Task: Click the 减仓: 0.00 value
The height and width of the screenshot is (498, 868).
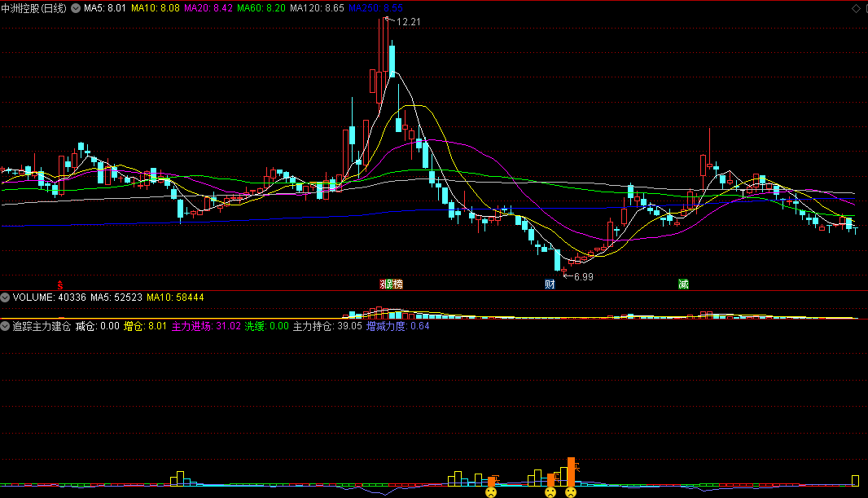Action: click(x=98, y=326)
